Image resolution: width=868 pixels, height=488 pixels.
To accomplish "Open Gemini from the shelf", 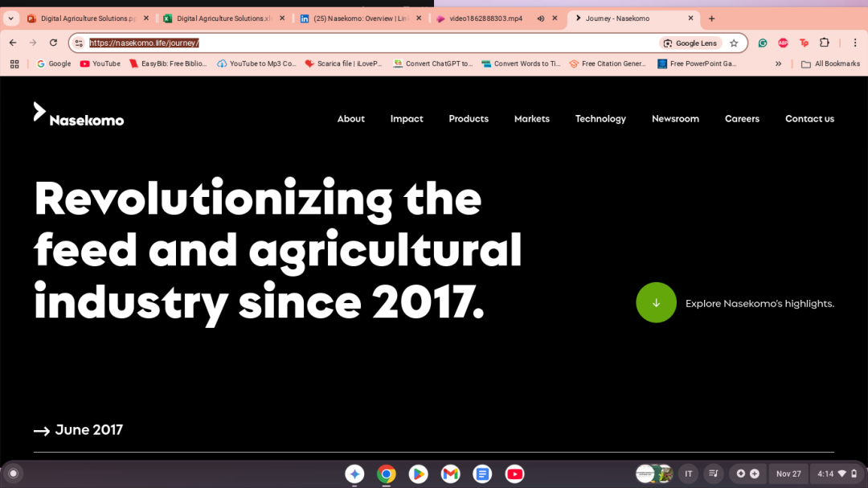I will pos(355,474).
